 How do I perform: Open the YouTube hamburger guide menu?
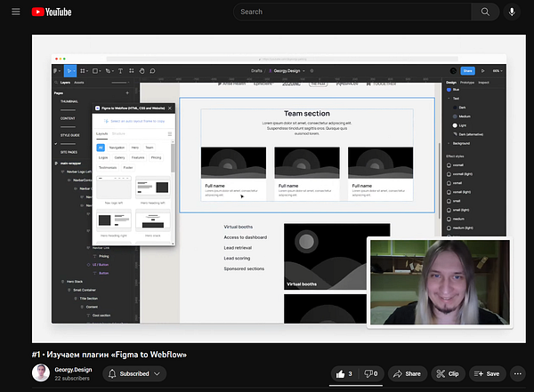[13, 12]
